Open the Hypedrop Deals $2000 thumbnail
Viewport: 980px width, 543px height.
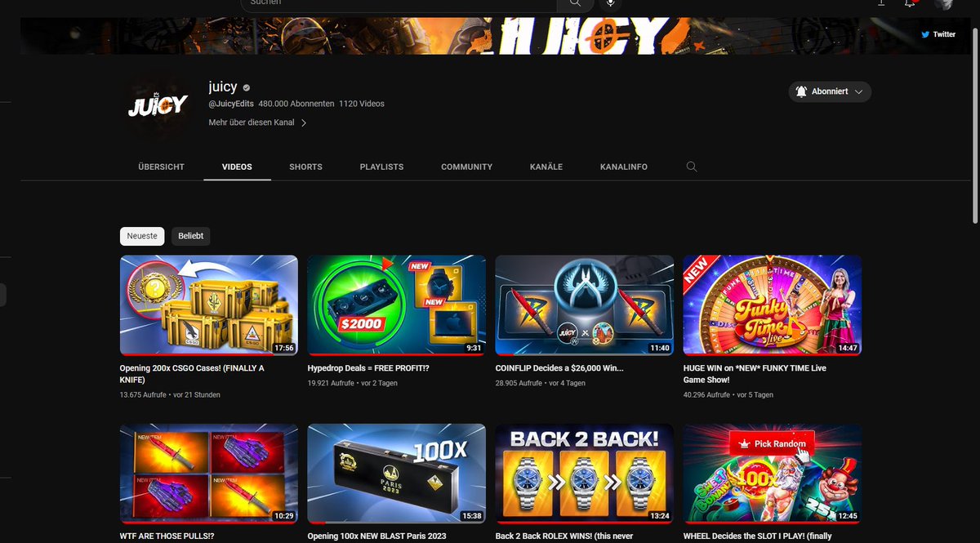(397, 305)
